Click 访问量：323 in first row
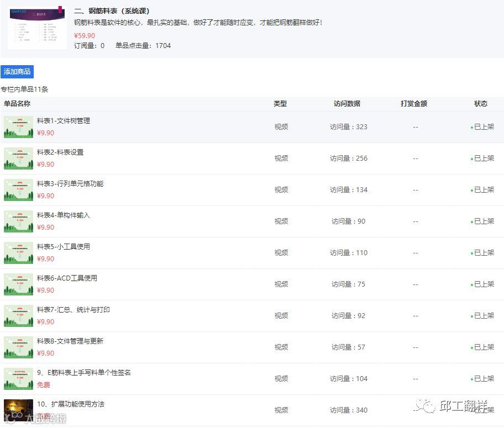This screenshot has height=428, width=504. tap(348, 127)
